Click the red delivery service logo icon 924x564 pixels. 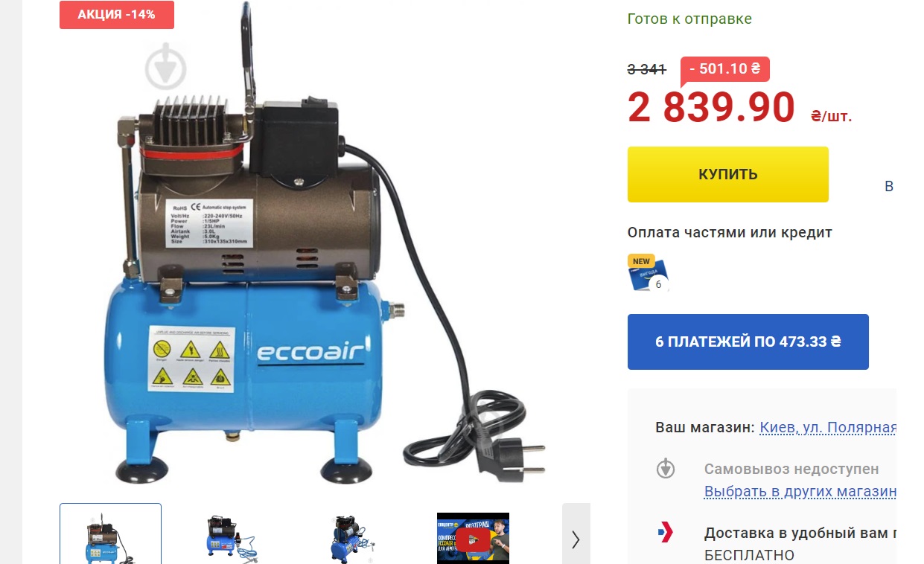[666, 533]
